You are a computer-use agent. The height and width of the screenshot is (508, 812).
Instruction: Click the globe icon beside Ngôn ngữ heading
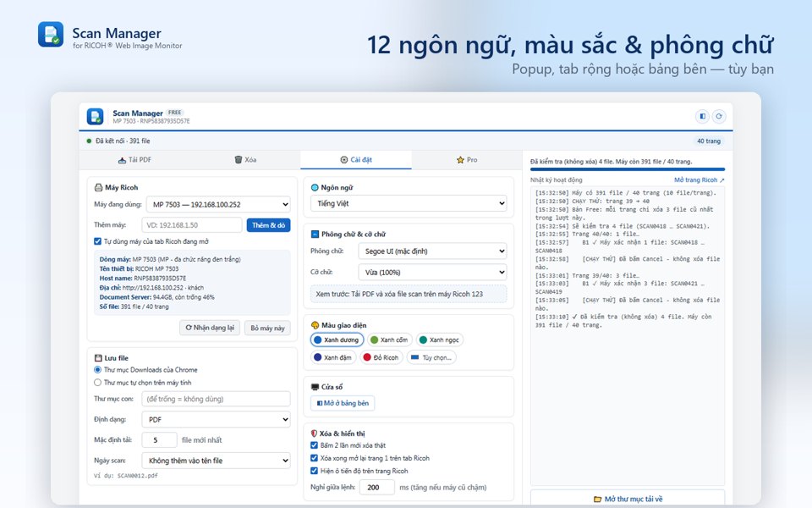(x=315, y=188)
